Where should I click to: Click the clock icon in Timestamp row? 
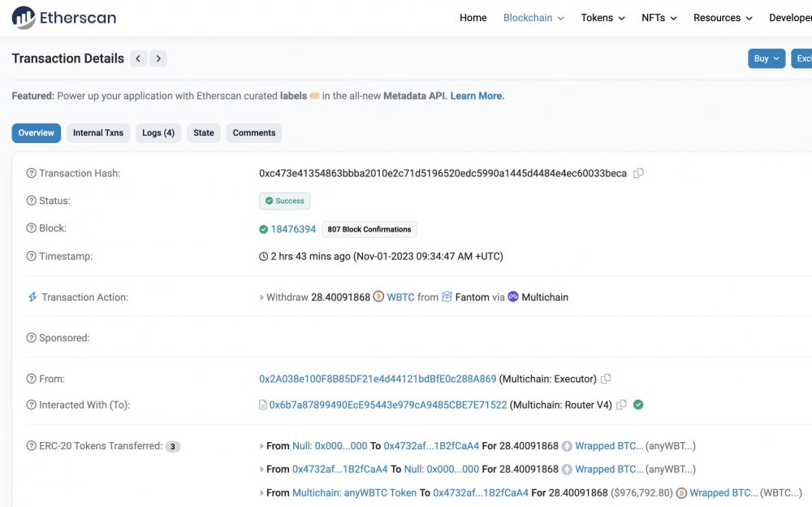[264, 257]
